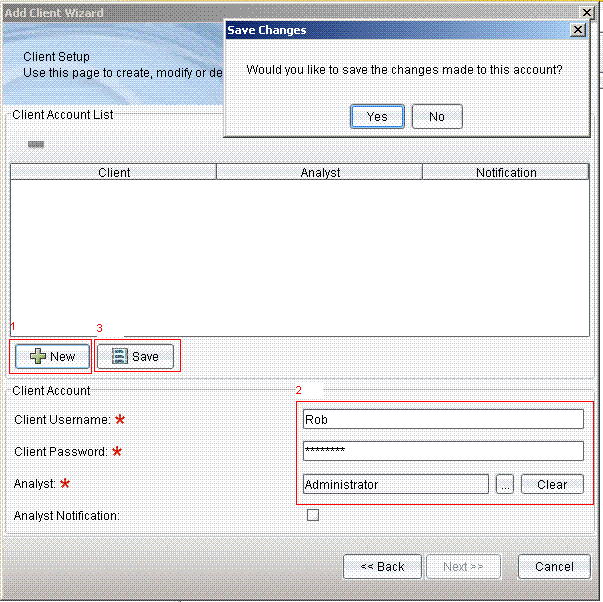The width and height of the screenshot is (603, 602).
Task: Click the 'Add Client Wizard' title text
Action: click(x=54, y=13)
